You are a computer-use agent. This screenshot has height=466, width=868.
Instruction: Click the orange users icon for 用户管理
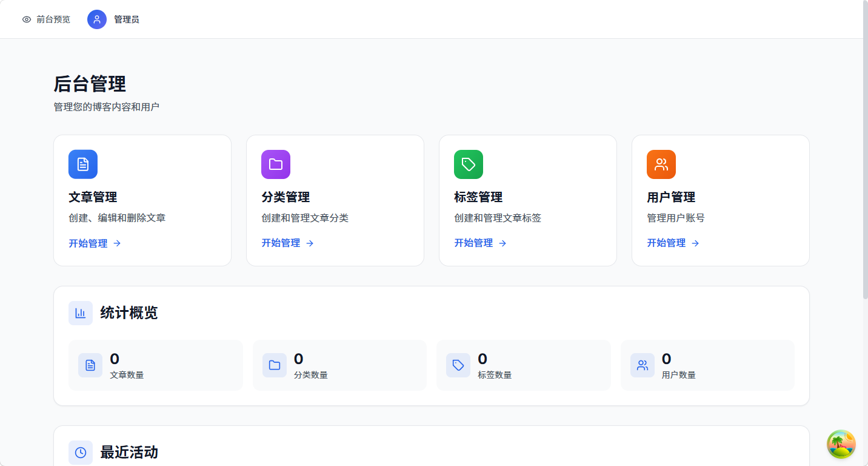[x=661, y=164]
